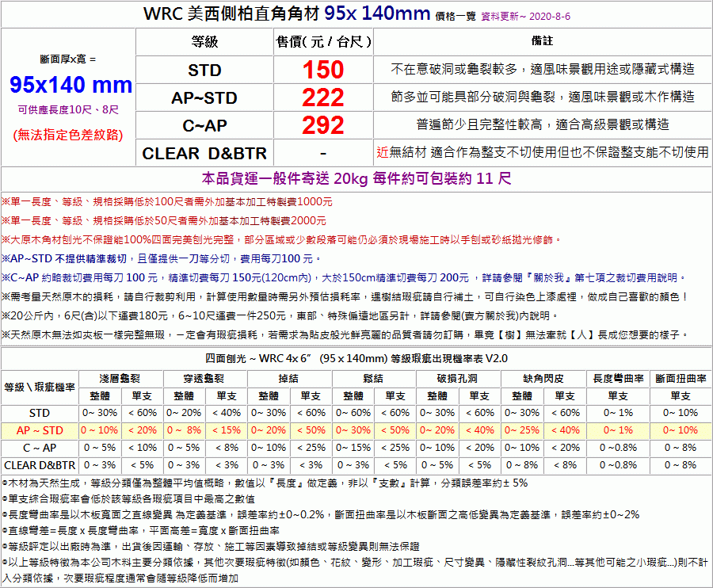Click the footnote beginning '直線彎差=長度 x 長度彎曲率'
The width and height of the screenshot is (713, 588).
coord(140,531)
